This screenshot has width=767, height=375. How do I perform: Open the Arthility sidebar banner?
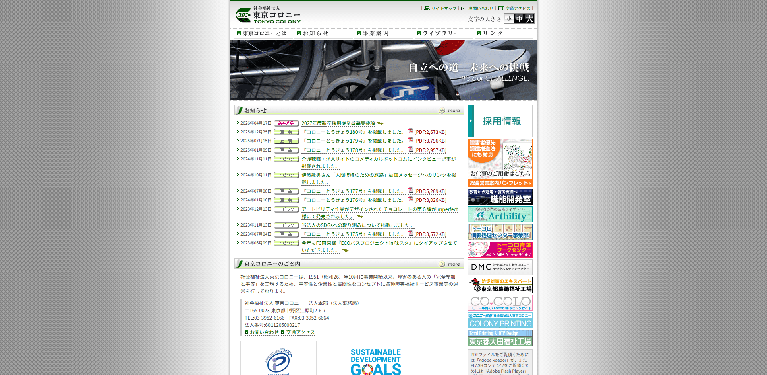500,214
